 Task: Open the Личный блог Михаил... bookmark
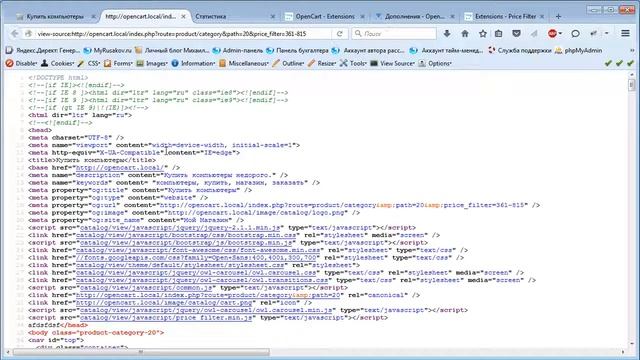172,51
